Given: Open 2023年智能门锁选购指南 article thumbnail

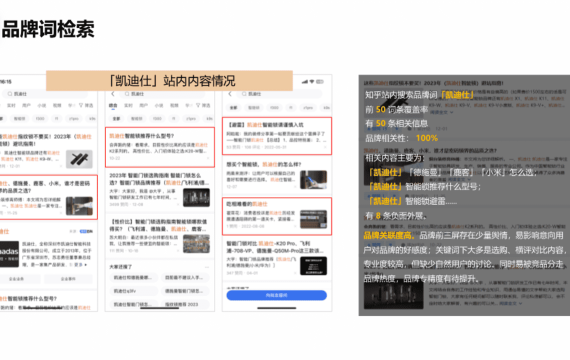Looking at the screenshot, I should point(196,197).
